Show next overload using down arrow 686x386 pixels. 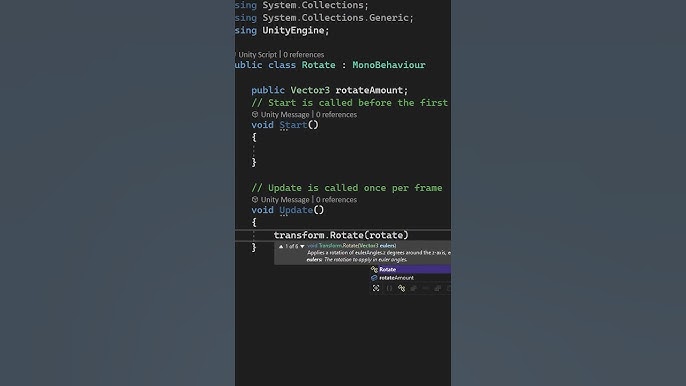tap(302, 246)
